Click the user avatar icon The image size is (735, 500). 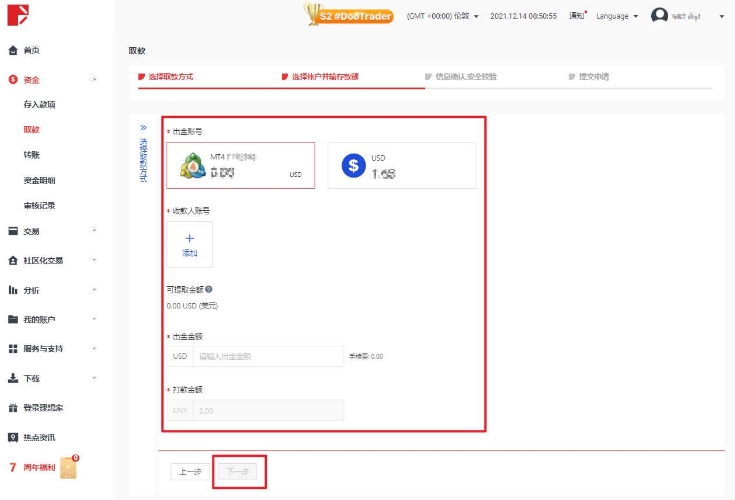point(659,16)
